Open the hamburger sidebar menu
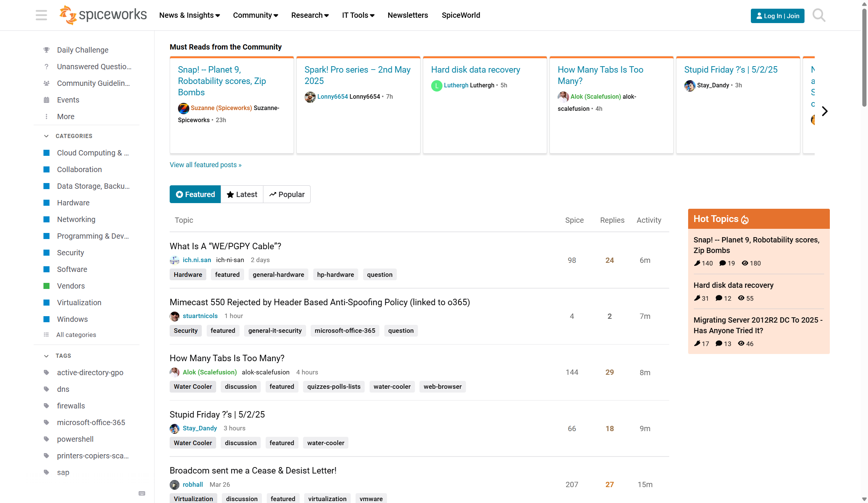868x503 pixels. coord(41,15)
